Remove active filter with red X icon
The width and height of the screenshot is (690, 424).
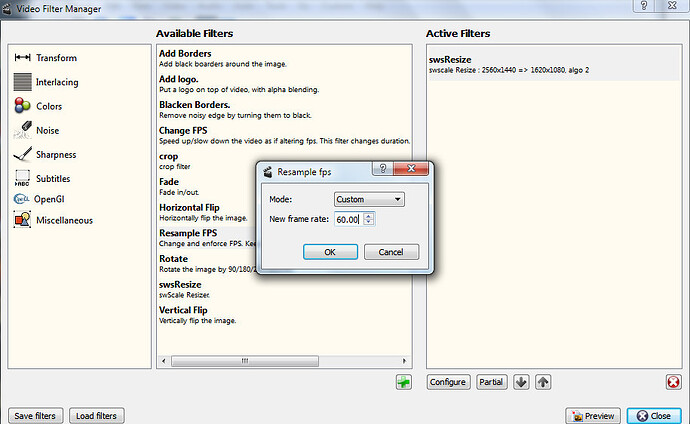point(673,382)
